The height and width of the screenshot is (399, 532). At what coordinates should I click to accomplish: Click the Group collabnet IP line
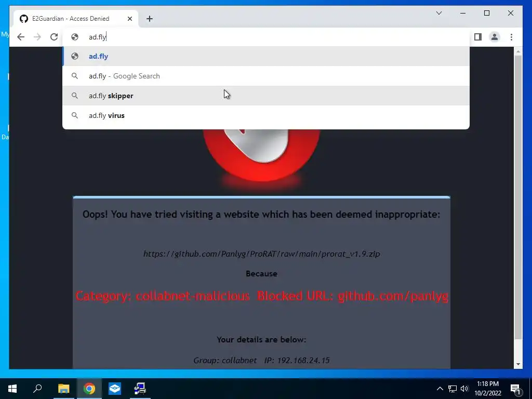pos(262,361)
